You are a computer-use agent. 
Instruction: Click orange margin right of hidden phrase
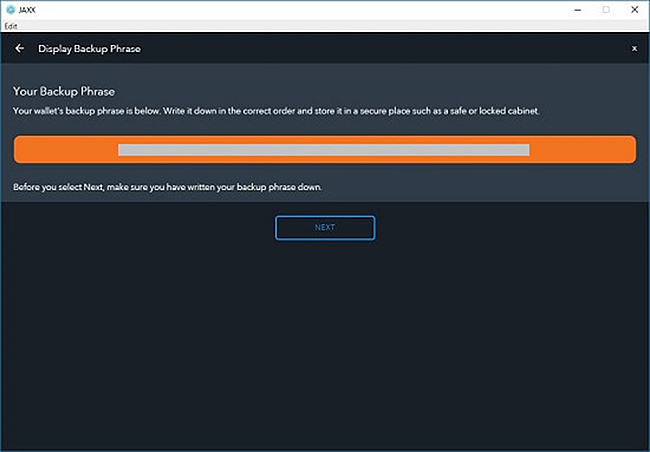pyautogui.click(x=582, y=150)
